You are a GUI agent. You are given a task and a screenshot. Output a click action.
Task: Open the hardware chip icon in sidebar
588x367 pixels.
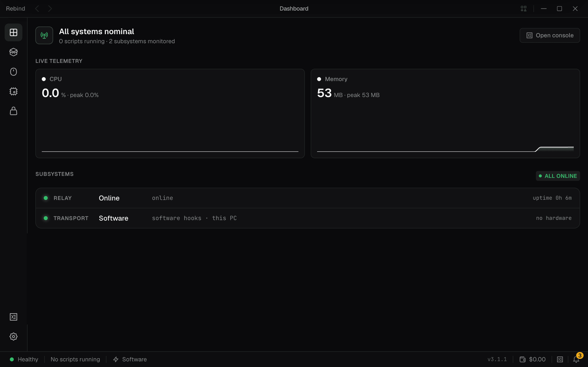[x=14, y=91]
